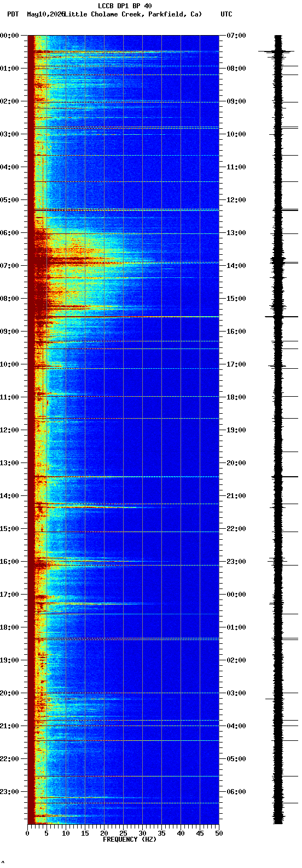Image resolution: width=302 pixels, height=868 pixels.
Task: Click the "16:00" label on the UTC axis
Action: point(236,332)
